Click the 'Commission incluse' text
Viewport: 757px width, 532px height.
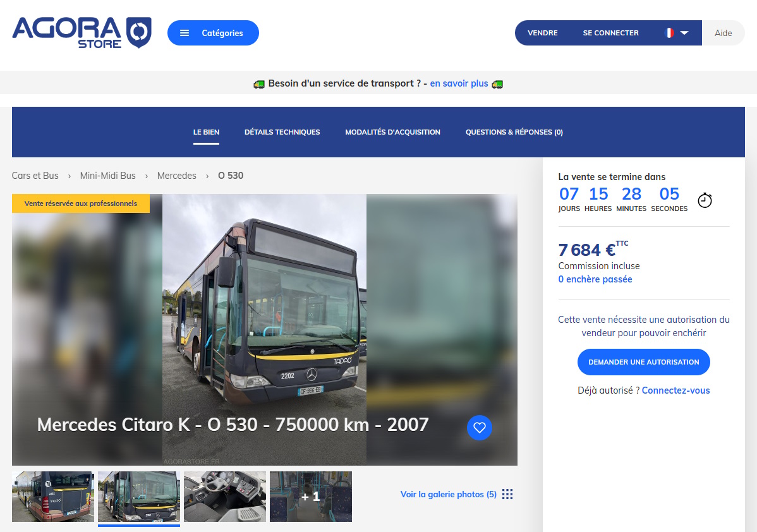point(599,266)
